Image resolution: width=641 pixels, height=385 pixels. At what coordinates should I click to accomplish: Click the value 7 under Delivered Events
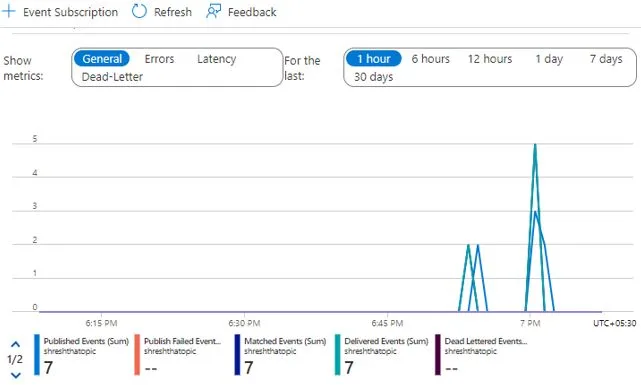pos(349,368)
